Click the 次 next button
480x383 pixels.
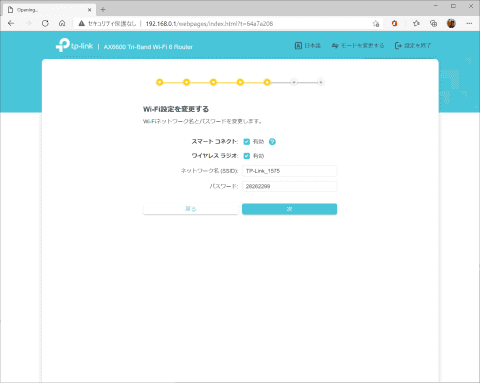tap(289, 209)
